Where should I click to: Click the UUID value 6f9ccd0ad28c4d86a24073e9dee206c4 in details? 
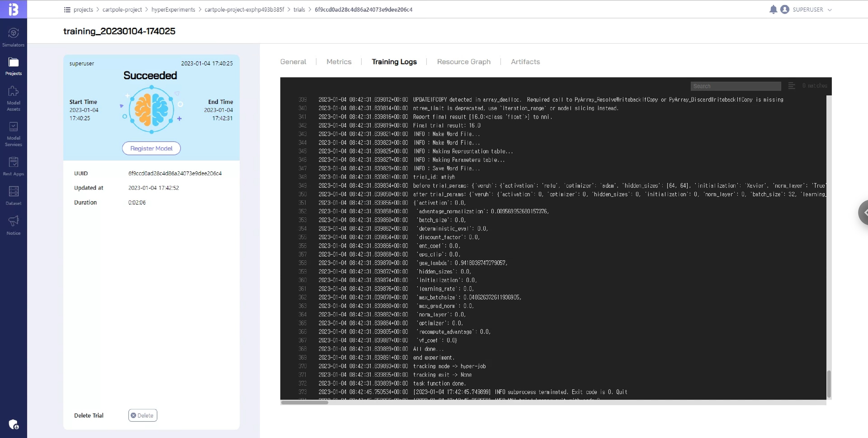(x=175, y=173)
